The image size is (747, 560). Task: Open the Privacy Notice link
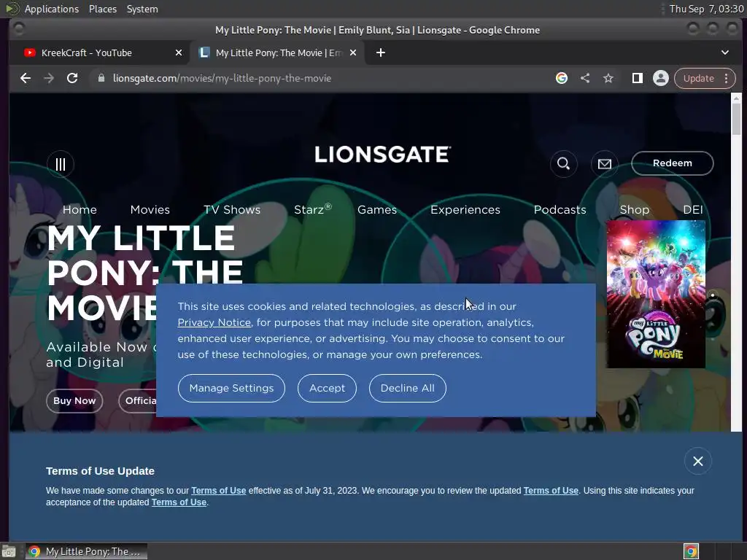[x=214, y=322]
